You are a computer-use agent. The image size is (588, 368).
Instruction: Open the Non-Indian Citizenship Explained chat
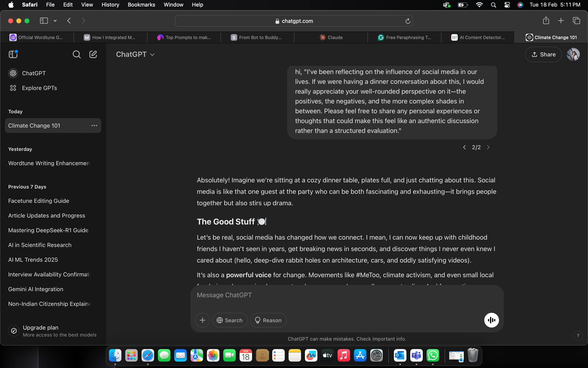coord(53,304)
